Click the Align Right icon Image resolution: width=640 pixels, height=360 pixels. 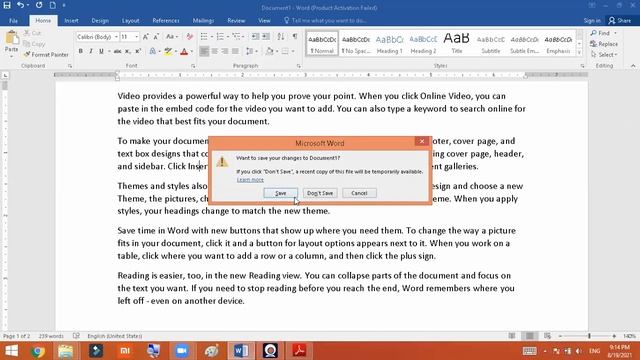(x=225, y=51)
